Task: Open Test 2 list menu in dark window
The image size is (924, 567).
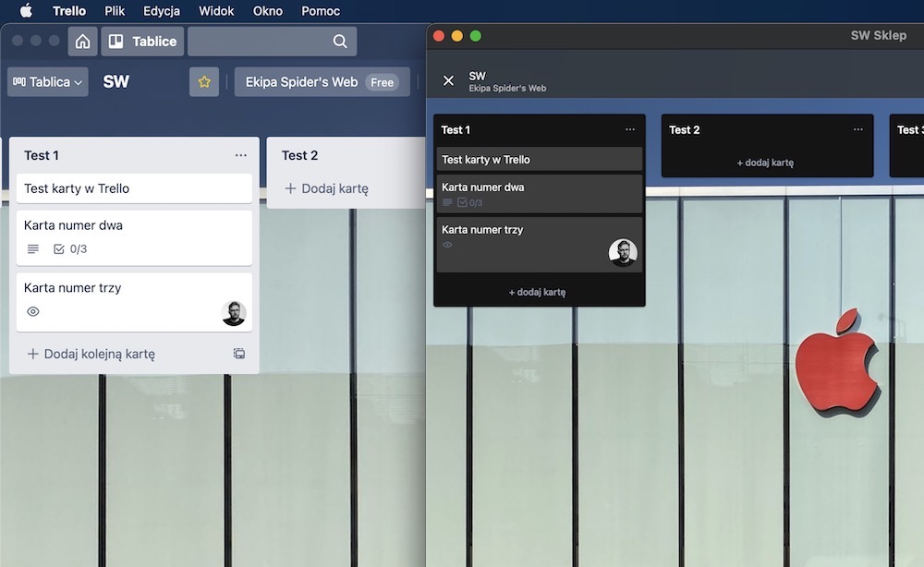Action: point(858,129)
